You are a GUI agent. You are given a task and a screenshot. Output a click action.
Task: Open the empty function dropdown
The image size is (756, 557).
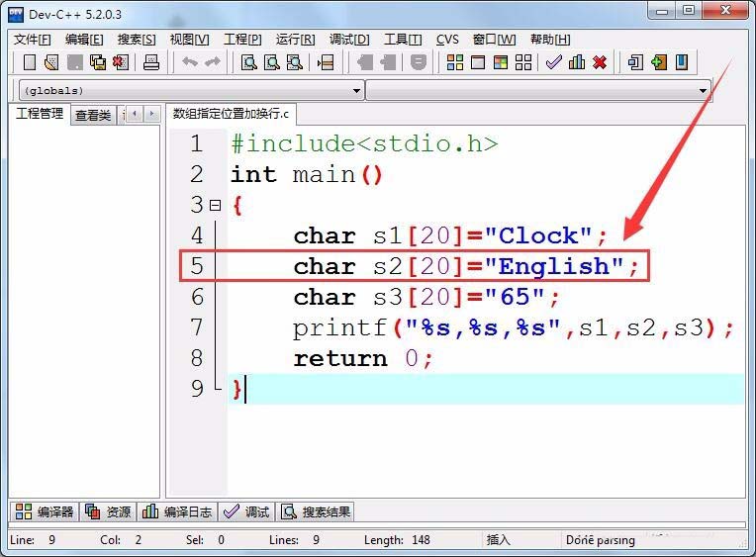tap(537, 91)
